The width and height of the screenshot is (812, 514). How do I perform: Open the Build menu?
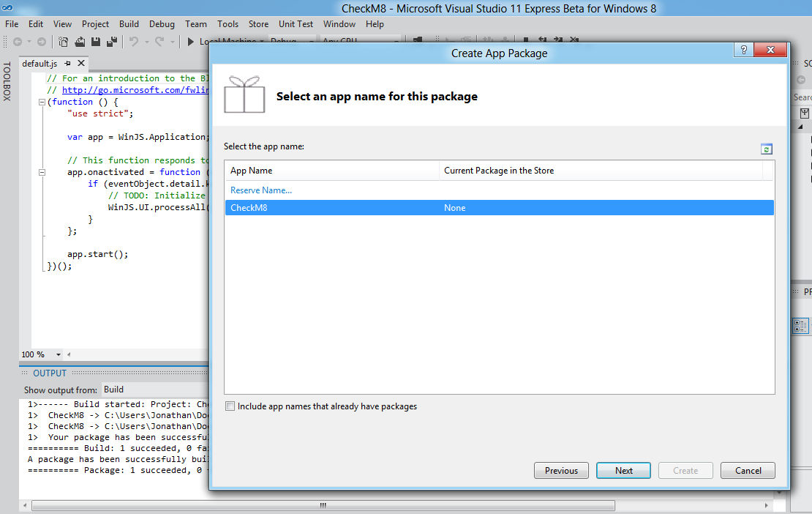129,24
